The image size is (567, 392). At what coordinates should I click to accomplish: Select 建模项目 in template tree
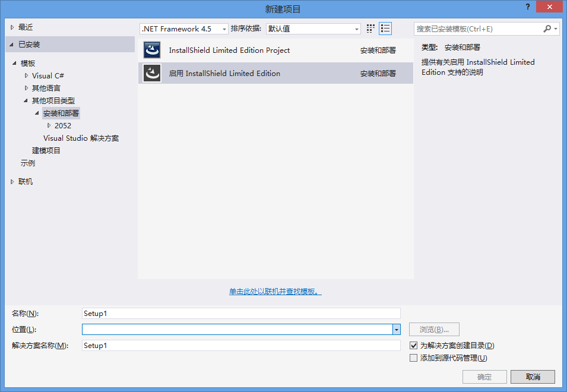click(46, 150)
